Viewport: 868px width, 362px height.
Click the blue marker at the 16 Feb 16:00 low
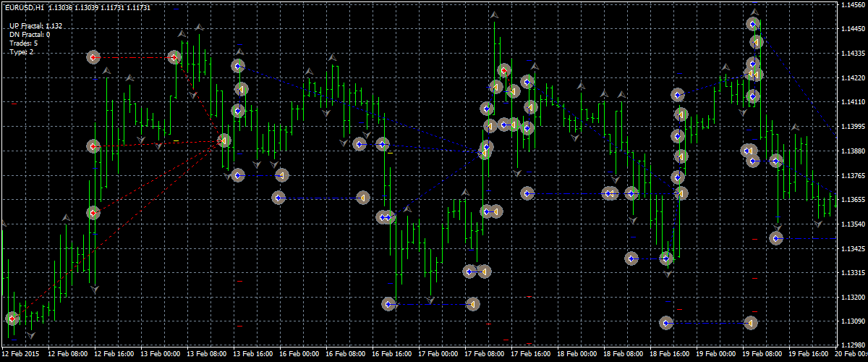pos(389,305)
